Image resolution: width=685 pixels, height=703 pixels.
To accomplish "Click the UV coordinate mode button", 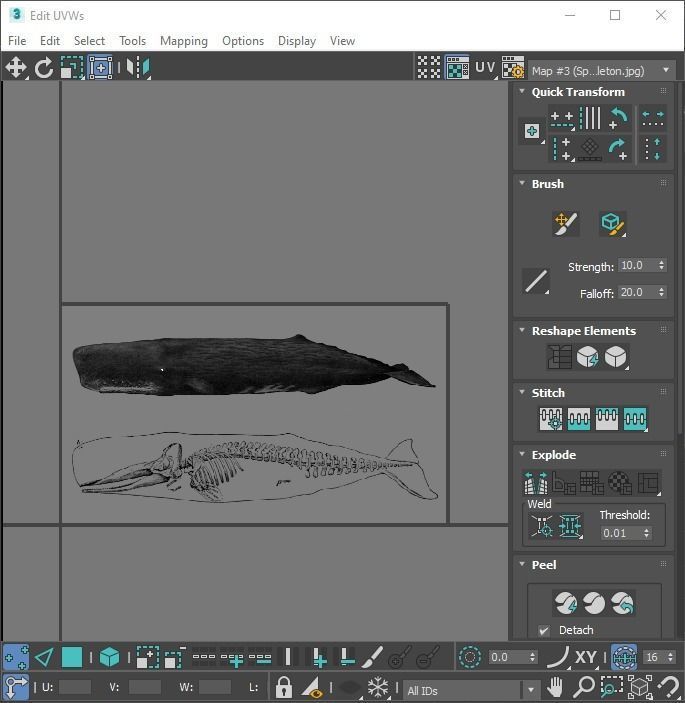I will click(486, 68).
